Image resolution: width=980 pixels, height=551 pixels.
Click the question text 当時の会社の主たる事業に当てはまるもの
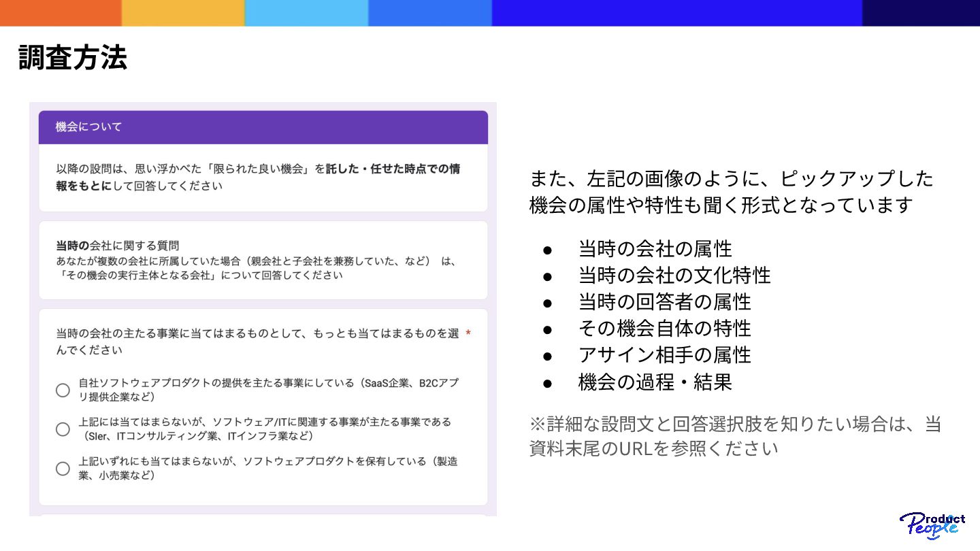click(257, 342)
